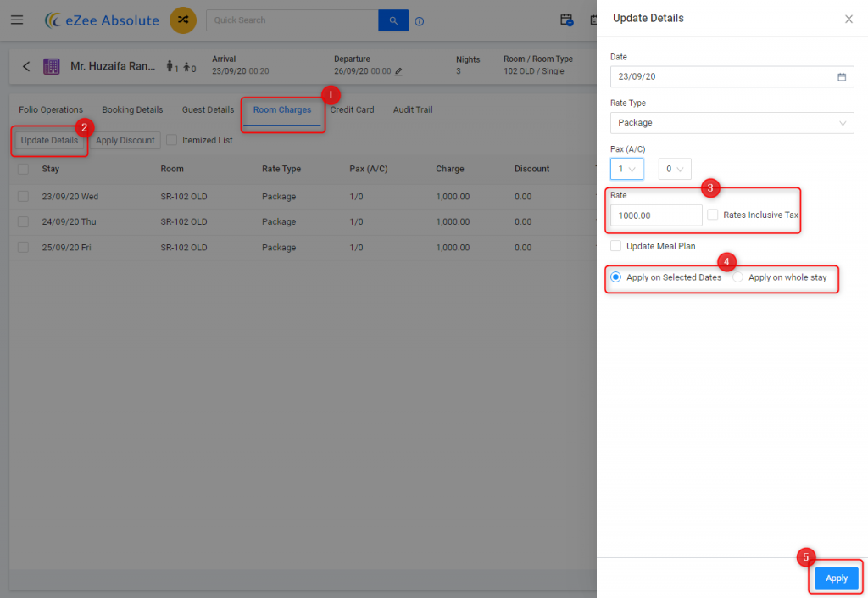
Task: Click the info icon beside search
Action: coord(420,21)
